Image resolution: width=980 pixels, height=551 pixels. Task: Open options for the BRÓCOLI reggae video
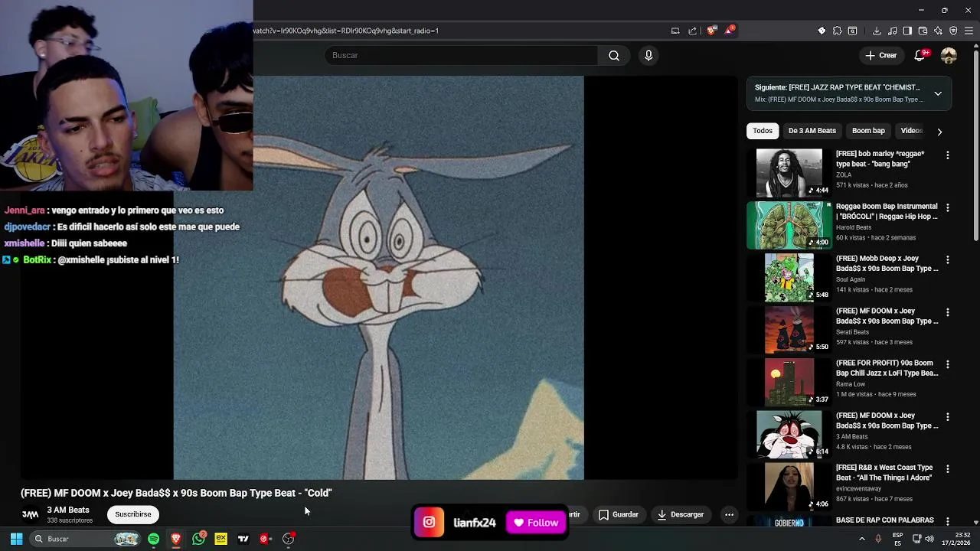click(x=947, y=207)
